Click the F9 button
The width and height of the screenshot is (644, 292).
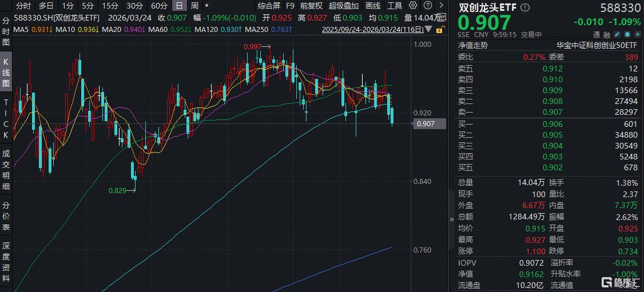tap(291, 6)
